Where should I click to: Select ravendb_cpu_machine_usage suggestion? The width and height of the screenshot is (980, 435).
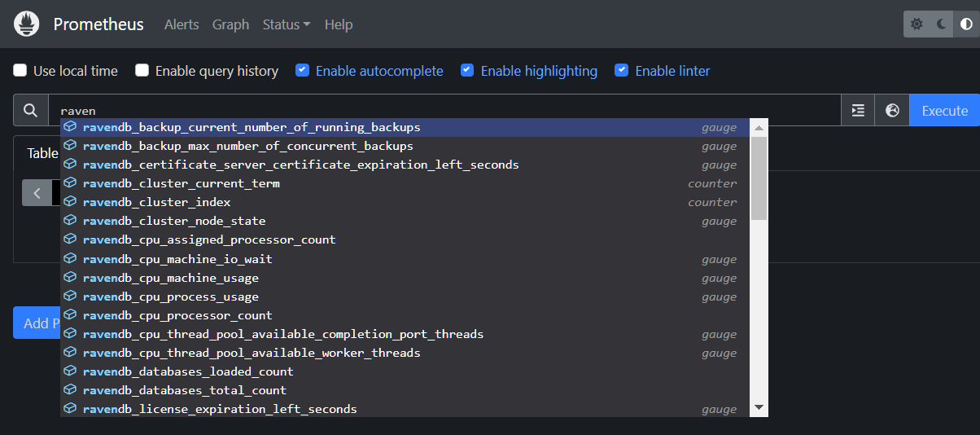pyautogui.click(x=405, y=278)
